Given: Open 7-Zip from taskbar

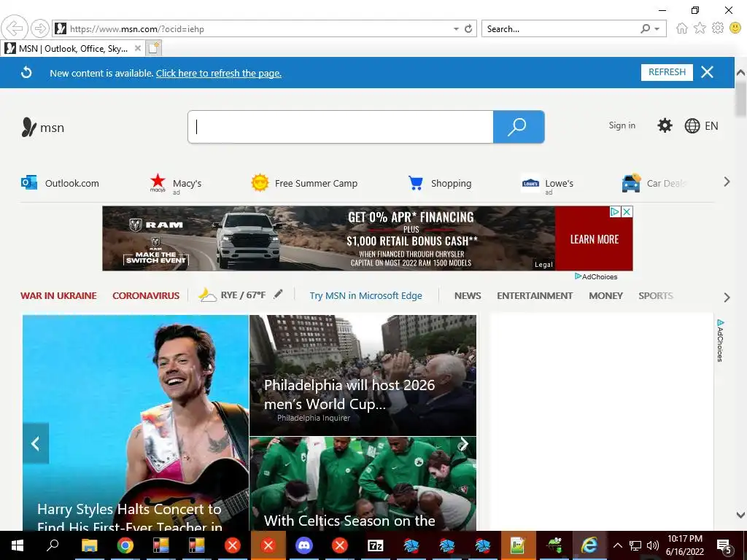Looking at the screenshot, I should click(376, 545).
